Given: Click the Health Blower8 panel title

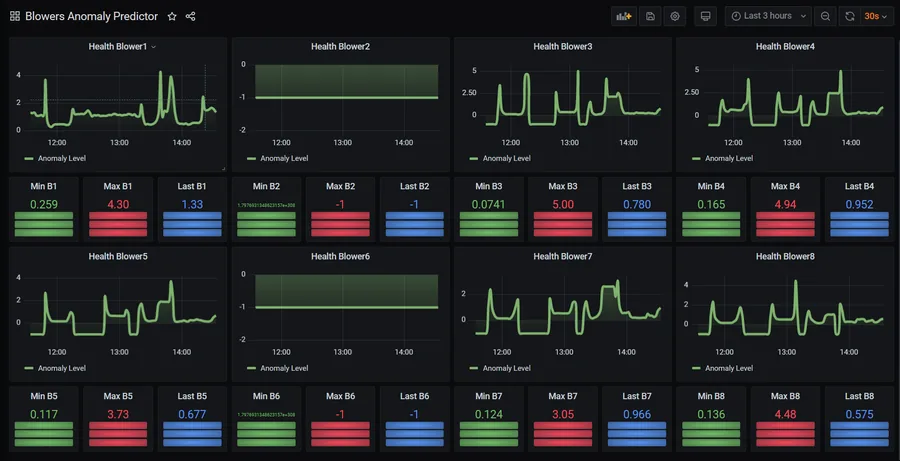Looking at the screenshot, I should (x=785, y=256).
